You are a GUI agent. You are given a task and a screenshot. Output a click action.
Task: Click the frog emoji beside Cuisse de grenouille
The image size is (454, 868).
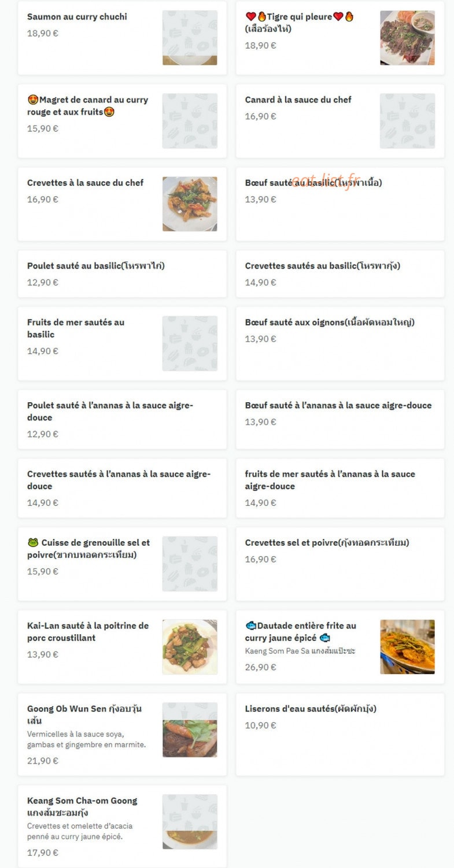[x=32, y=543]
